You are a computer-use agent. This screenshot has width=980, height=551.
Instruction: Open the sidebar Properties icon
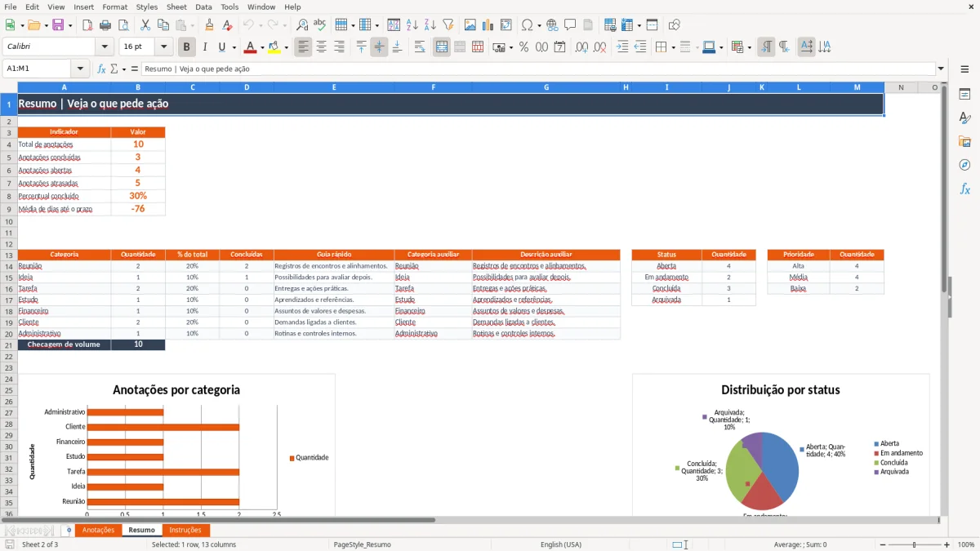(x=964, y=95)
